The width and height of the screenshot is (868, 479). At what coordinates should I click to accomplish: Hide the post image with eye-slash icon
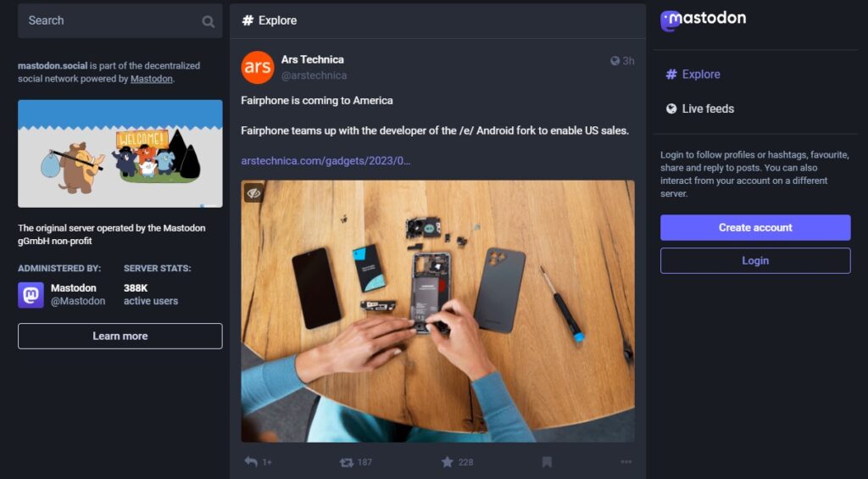pyautogui.click(x=253, y=192)
